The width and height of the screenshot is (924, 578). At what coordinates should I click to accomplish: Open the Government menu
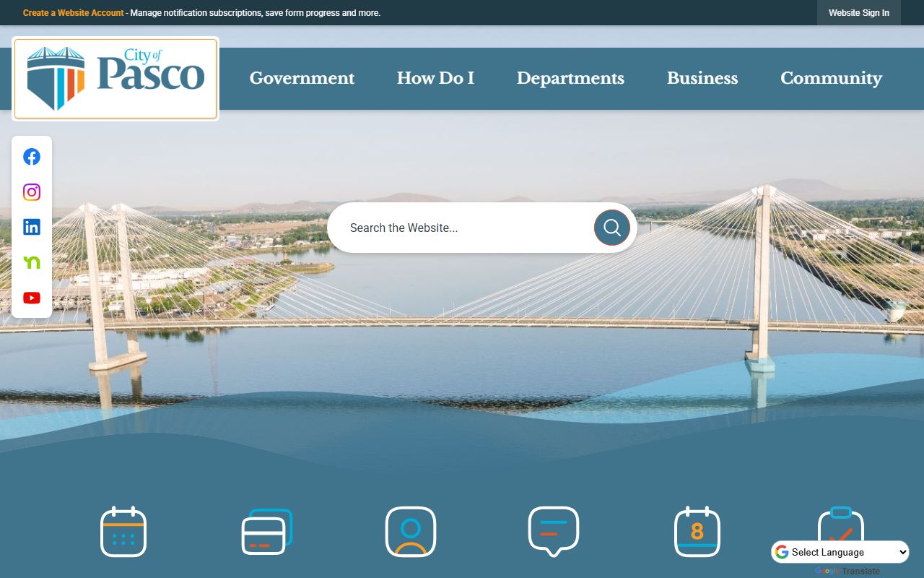[x=302, y=79]
